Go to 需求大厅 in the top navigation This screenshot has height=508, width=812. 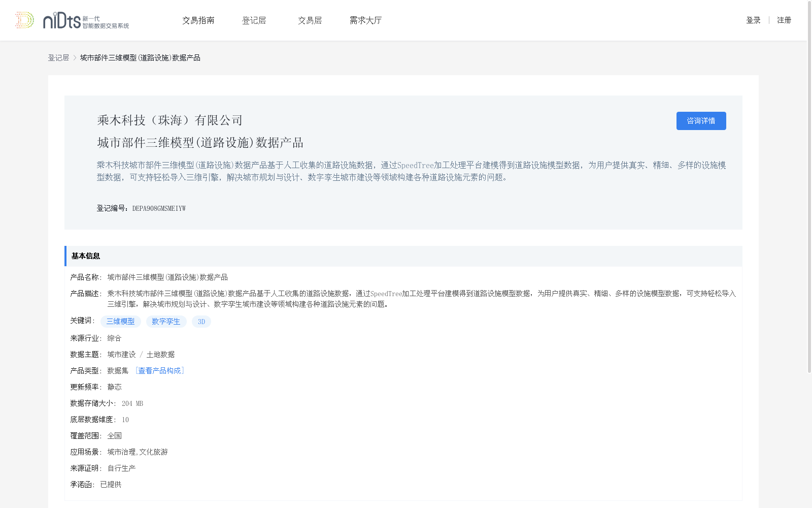[x=365, y=20]
